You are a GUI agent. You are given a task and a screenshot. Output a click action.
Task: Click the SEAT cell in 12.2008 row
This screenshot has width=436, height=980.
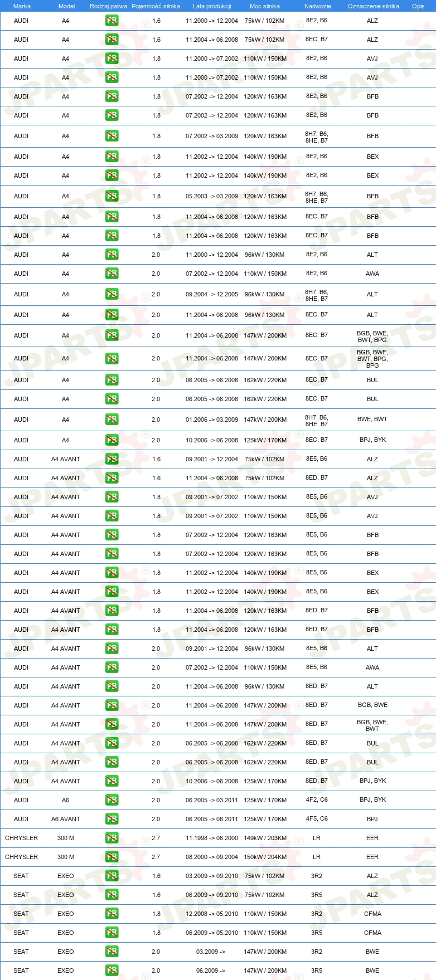(x=21, y=914)
